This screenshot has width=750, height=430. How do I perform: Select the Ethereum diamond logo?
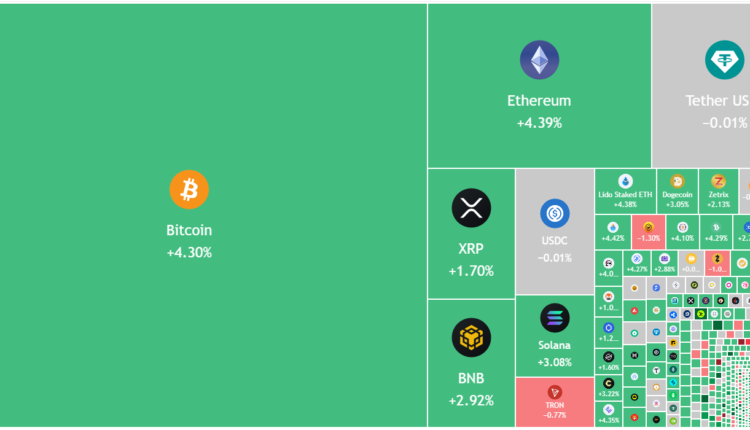[x=539, y=60]
